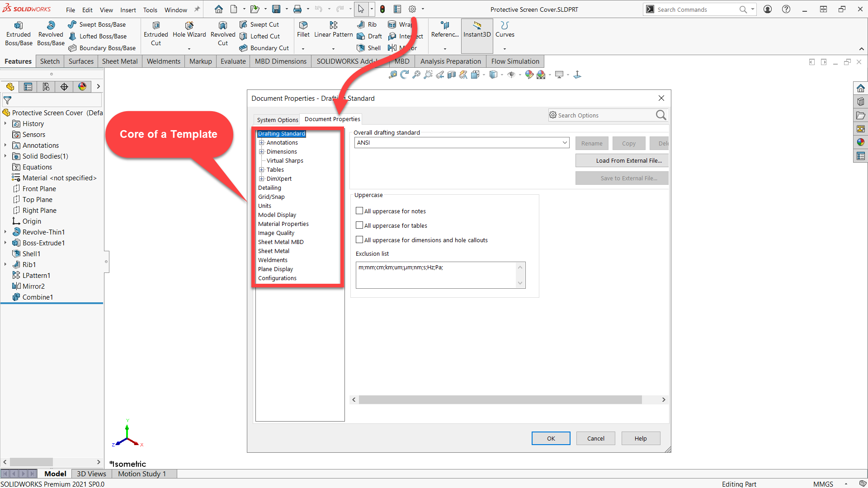Click the dialog horizontal scrollbar thumb
Viewport: 868px width, 488px height.
pos(500,399)
